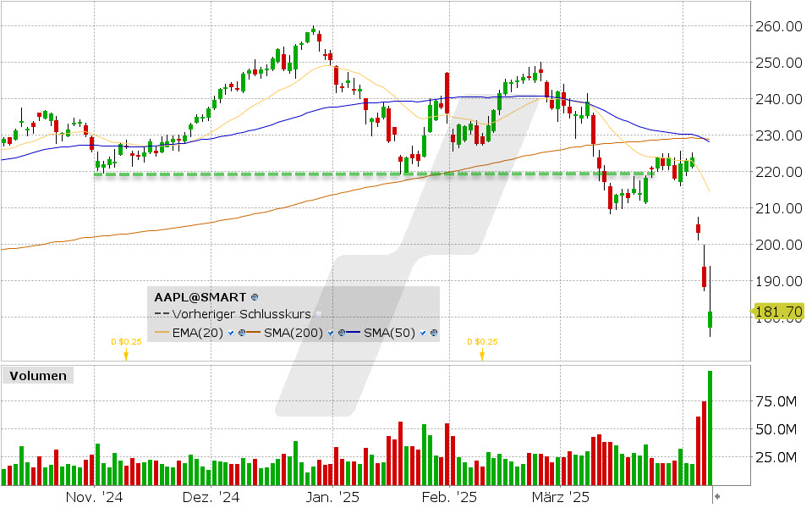Click the 240.00 price axis label

pyautogui.click(x=779, y=99)
